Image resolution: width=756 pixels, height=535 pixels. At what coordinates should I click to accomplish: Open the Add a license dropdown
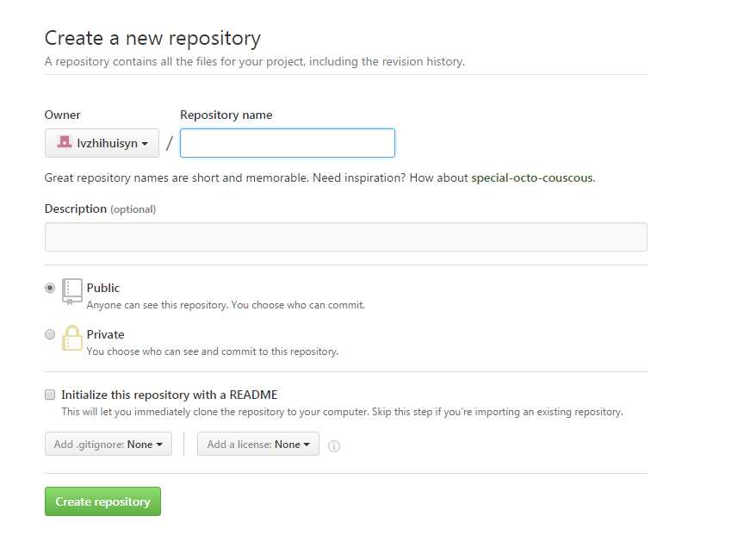[258, 444]
